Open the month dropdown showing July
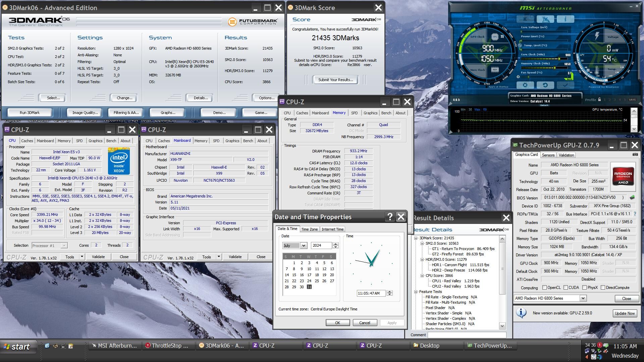The image size is (644, 362). (303, 246)
